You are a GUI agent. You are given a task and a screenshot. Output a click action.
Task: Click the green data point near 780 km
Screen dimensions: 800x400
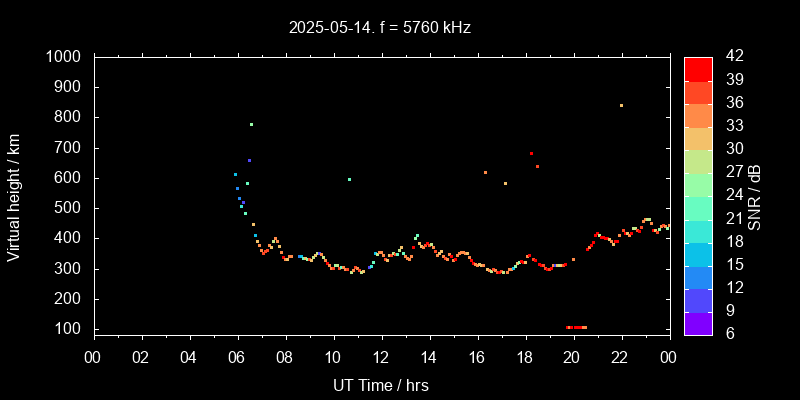tap(251, 124)
